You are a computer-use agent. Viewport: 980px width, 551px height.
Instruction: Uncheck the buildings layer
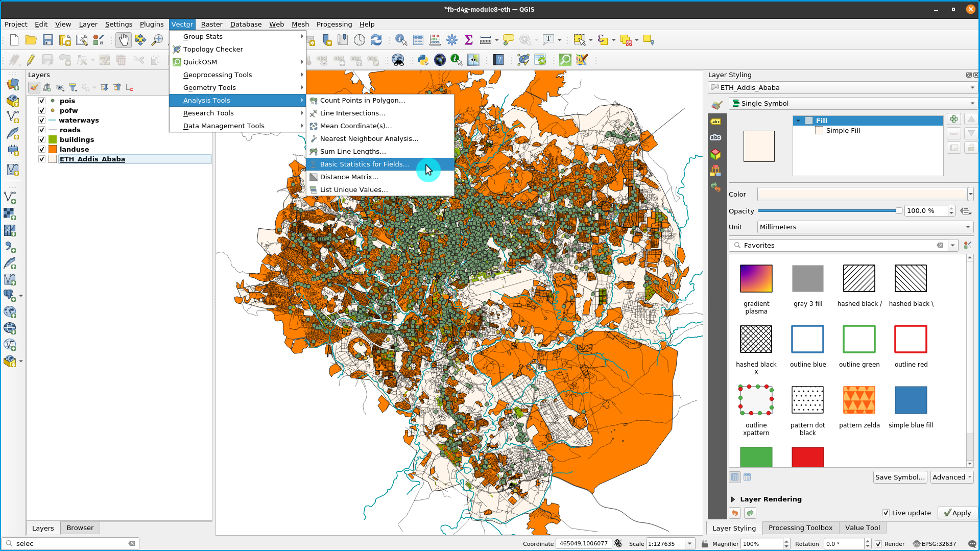coord(42,140)
